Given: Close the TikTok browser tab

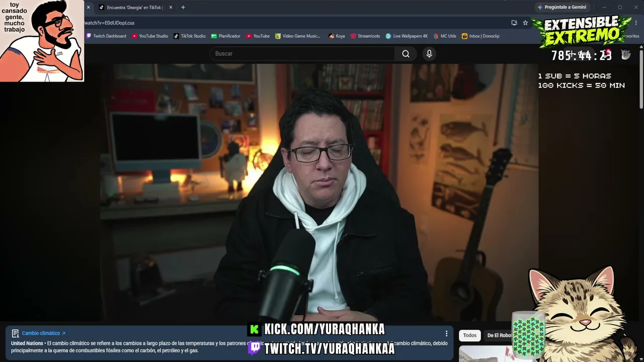Looking at the screenshot, I should click(171, 8).
